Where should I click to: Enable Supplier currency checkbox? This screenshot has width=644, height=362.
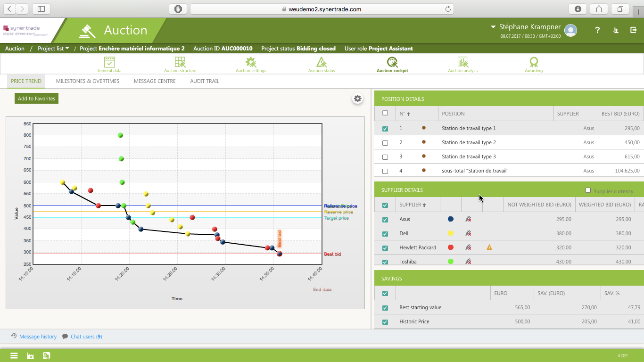[588, 190]
